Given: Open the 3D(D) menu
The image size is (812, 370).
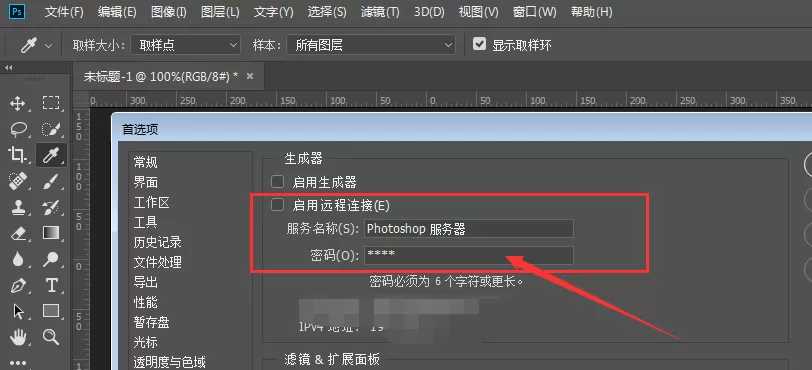Looking at the screenshot, I should pyautogui.click(x=429, y=12).
